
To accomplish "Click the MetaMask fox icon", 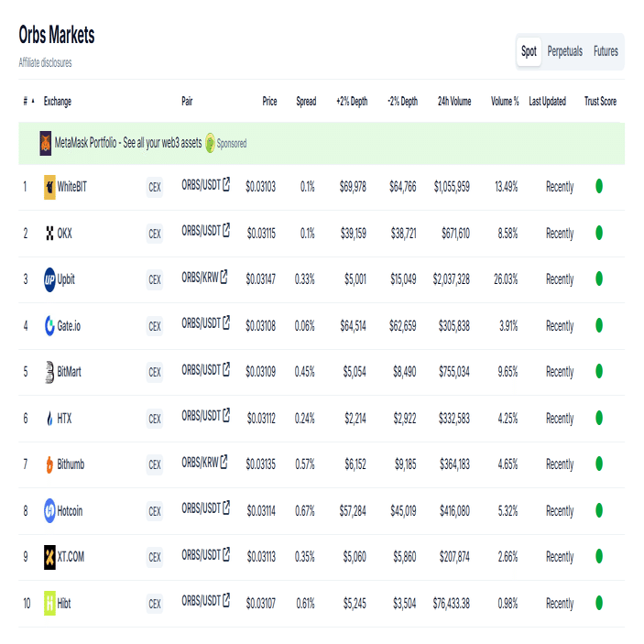I will click(46, 143).
